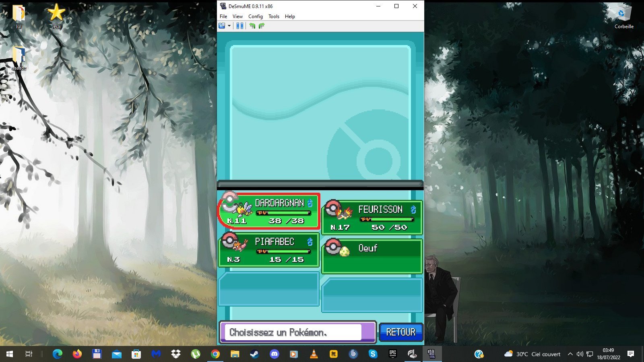
Task: Open uTorrent from the taskbar
Action: point(196,354)
